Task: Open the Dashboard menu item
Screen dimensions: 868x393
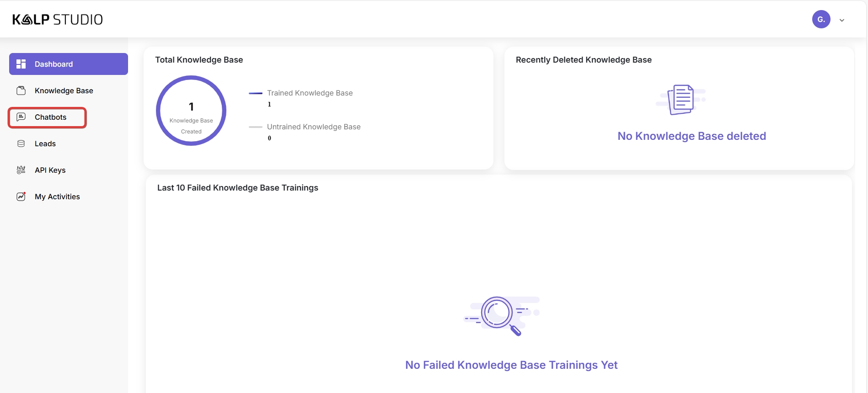Action: (54, 64)
